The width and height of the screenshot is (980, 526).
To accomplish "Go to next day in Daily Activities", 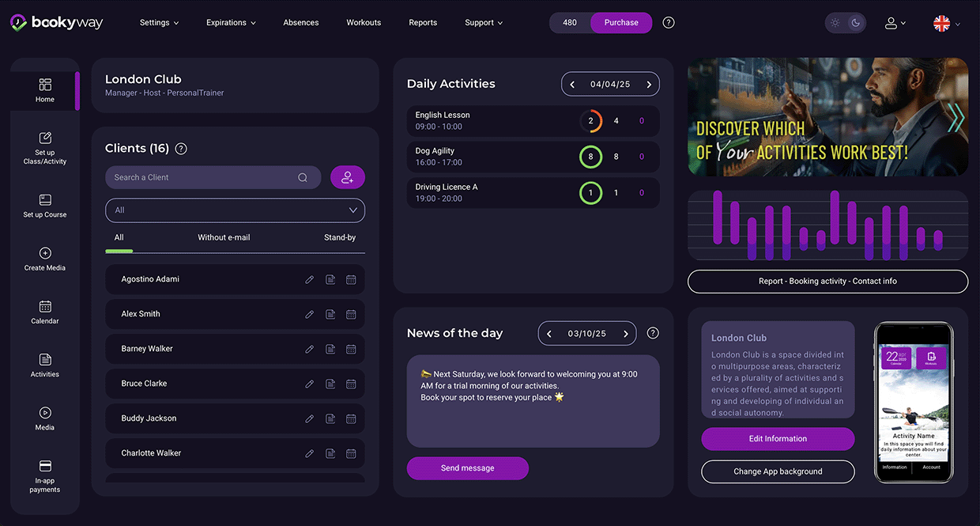I will pos(649,85).
